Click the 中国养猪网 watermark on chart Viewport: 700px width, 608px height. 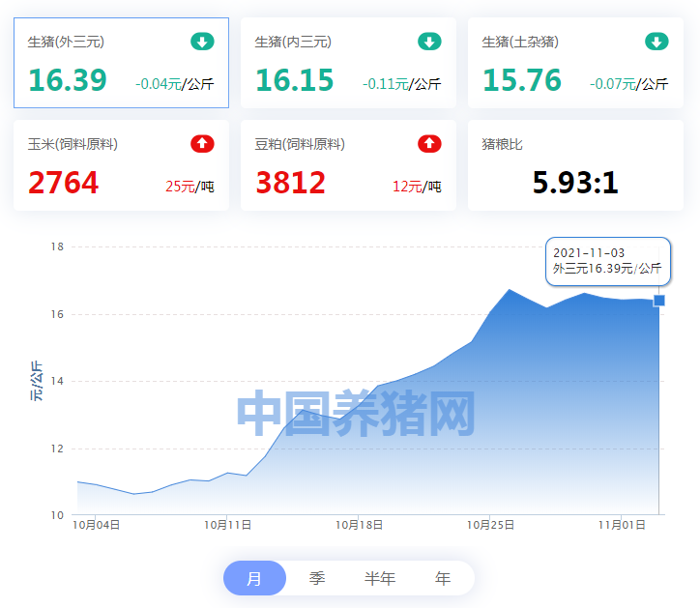pyautogui.click(x=356, y=414)
